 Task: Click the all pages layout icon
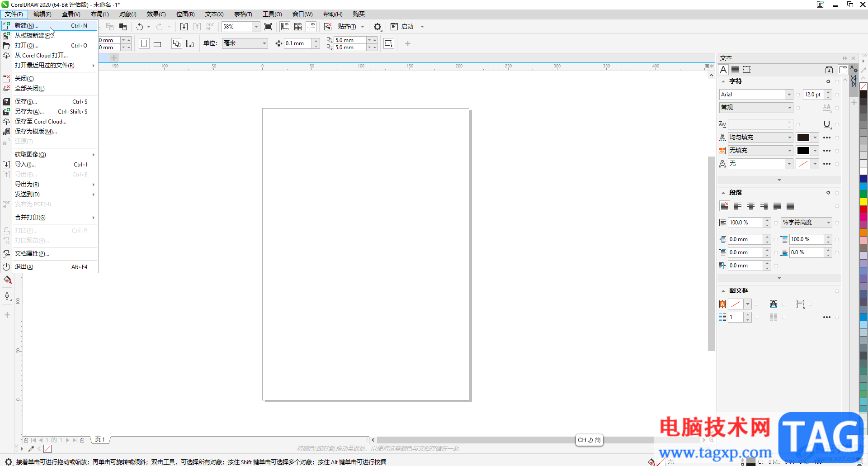coord(177,43)
